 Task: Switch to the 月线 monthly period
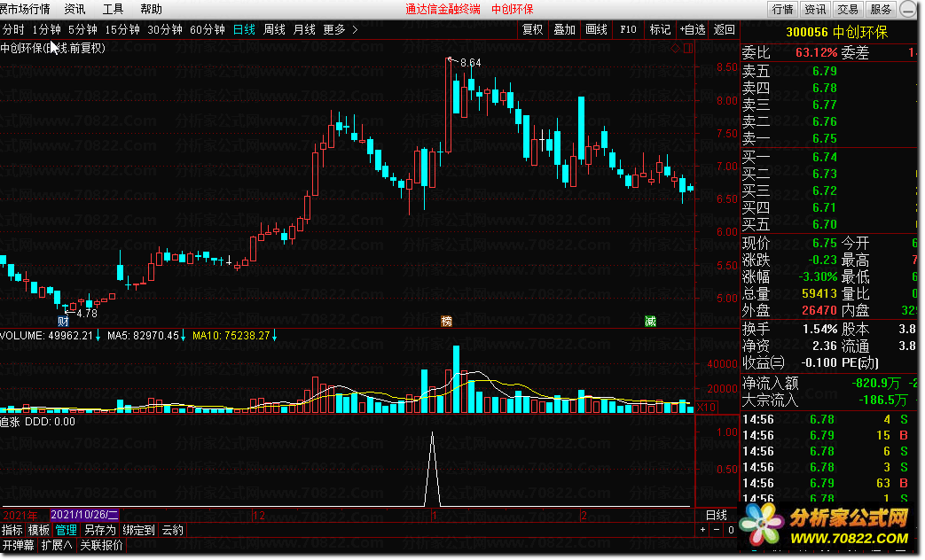[304, 29]
